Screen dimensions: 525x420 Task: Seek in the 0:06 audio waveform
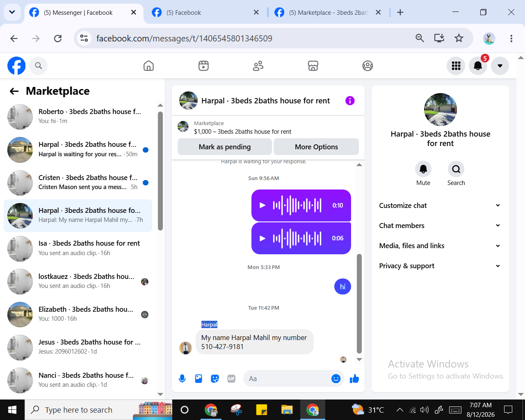tap(297, 238)
